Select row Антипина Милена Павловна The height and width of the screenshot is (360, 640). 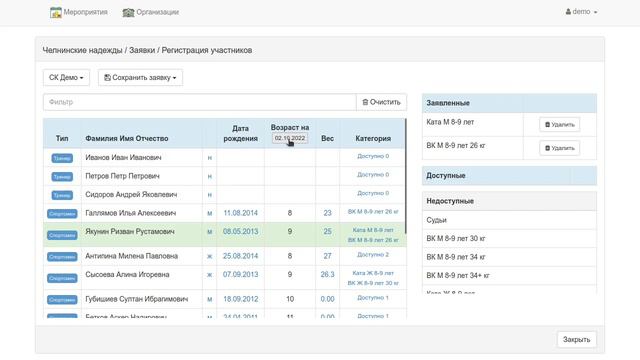(225, 256)
